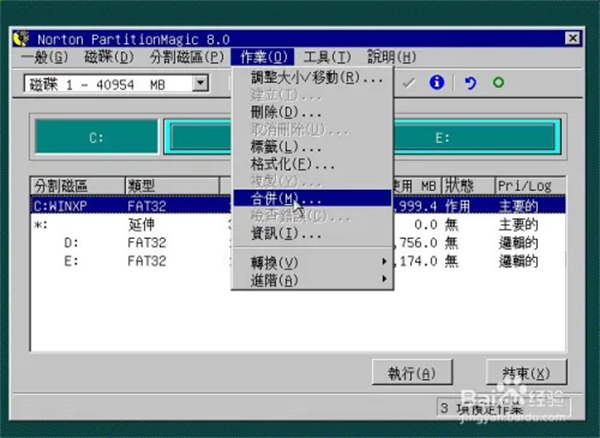Screen dimensions: 600x438
Task: Click the Pri/Log column header
Action: (x=530, y=186)
